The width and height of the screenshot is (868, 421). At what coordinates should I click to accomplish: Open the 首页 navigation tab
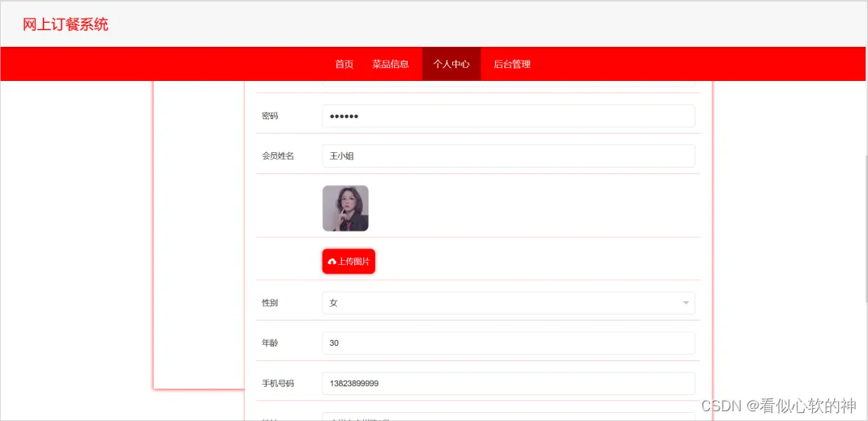[344, 64]
